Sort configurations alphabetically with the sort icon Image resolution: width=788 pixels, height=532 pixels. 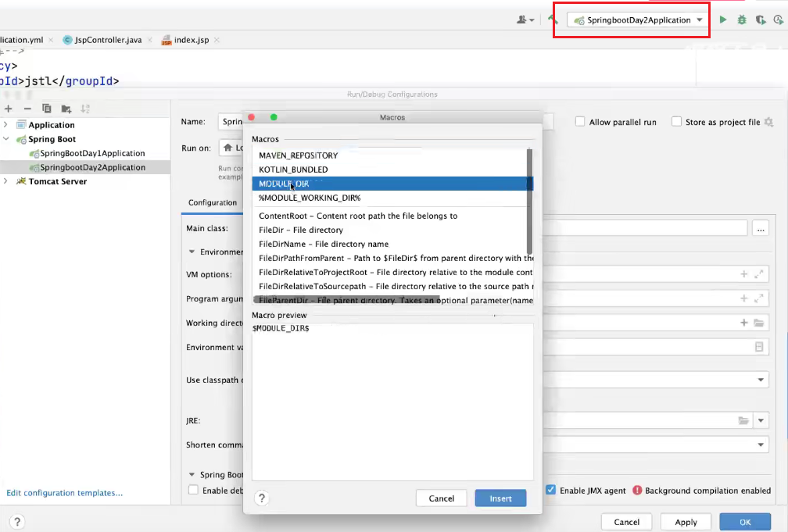[x=85, y=109]
